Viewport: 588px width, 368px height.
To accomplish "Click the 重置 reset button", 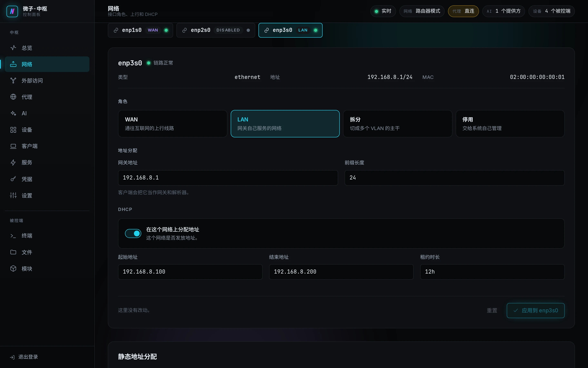I will 492,310.
